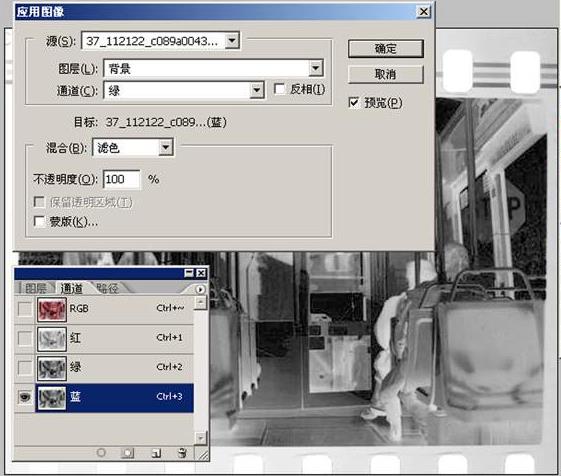The image size is (561, 476).
Task: Save selection as channel icon
Action: (127, 453)
